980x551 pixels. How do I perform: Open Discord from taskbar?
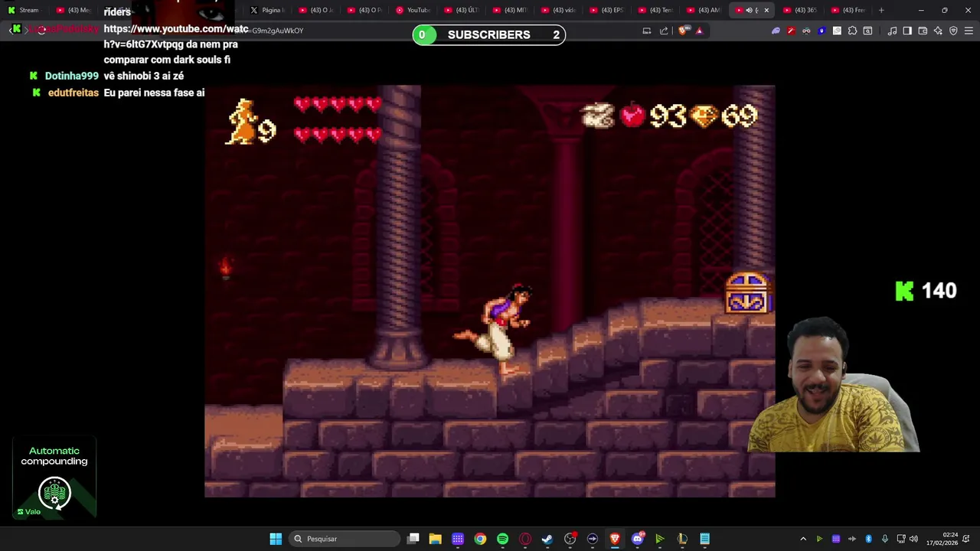tap(637, 539)
